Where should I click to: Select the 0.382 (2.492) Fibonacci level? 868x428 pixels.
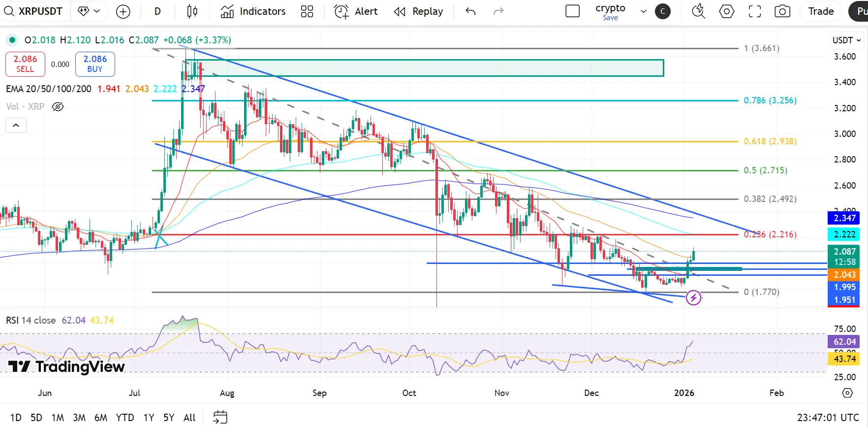click(770, 199)
